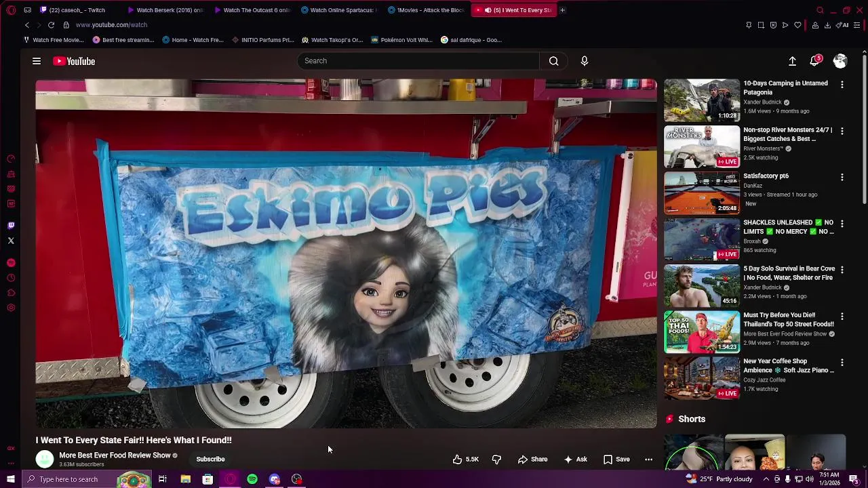This screenshot has height=488, width=868.
Task: Open File Explorer from the taskbar
Action: pos(185,479)
